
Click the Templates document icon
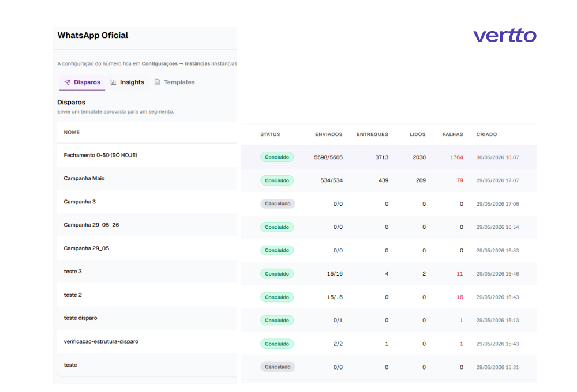point(157,82)
